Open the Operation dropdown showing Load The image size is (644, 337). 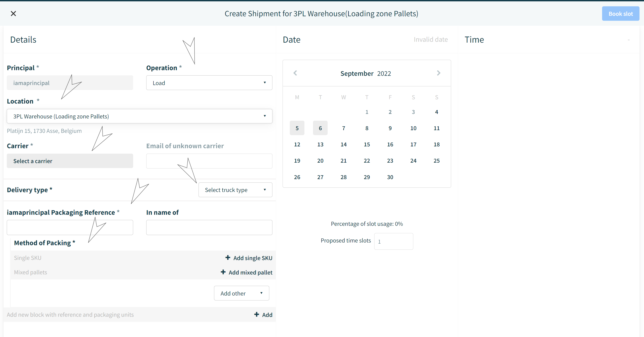[x=209, y=83]
